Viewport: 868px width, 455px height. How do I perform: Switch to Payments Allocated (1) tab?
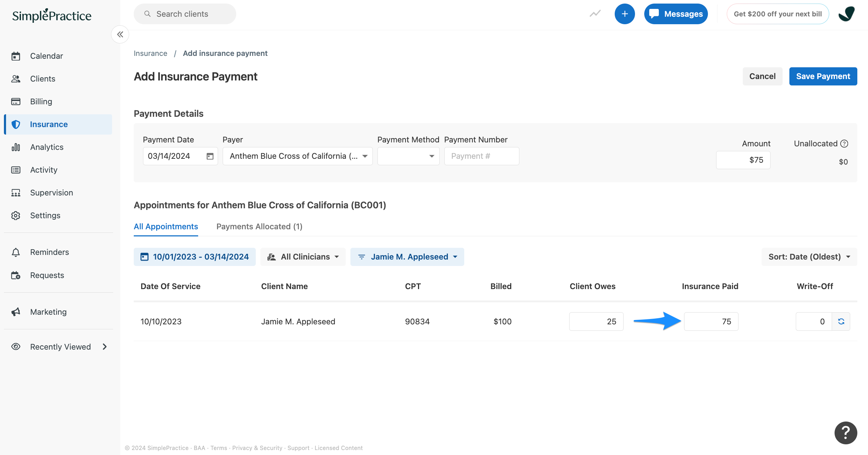[259, 227]
